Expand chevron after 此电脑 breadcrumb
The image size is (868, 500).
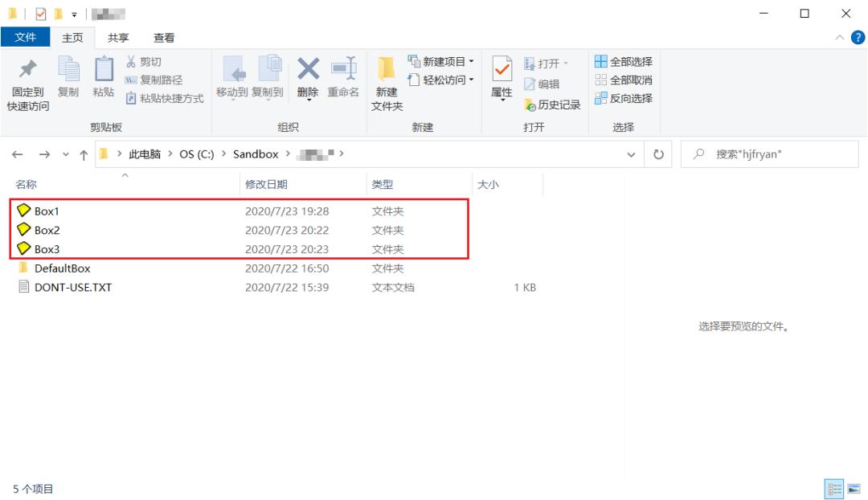(x=170, y=154)
